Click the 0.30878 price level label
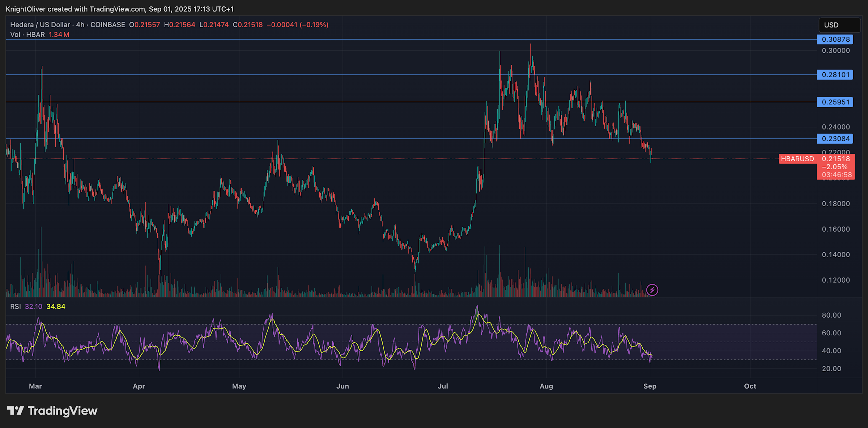 835,39
